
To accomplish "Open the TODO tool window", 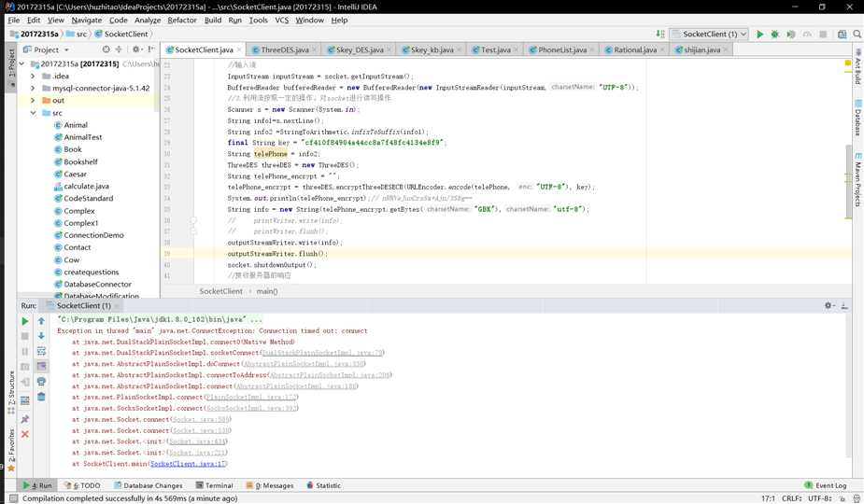I will pyautogui.click(x=82, y=486).
